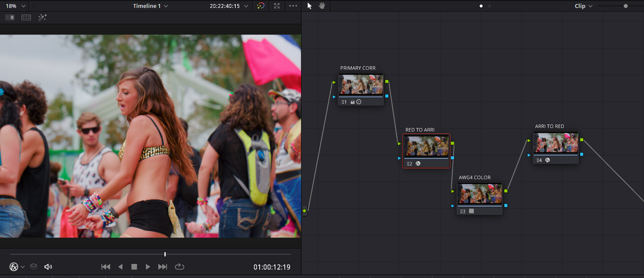This screenshot has width=644, height=278.
Task: Jump to the first frame
Action: pos(106,267)
